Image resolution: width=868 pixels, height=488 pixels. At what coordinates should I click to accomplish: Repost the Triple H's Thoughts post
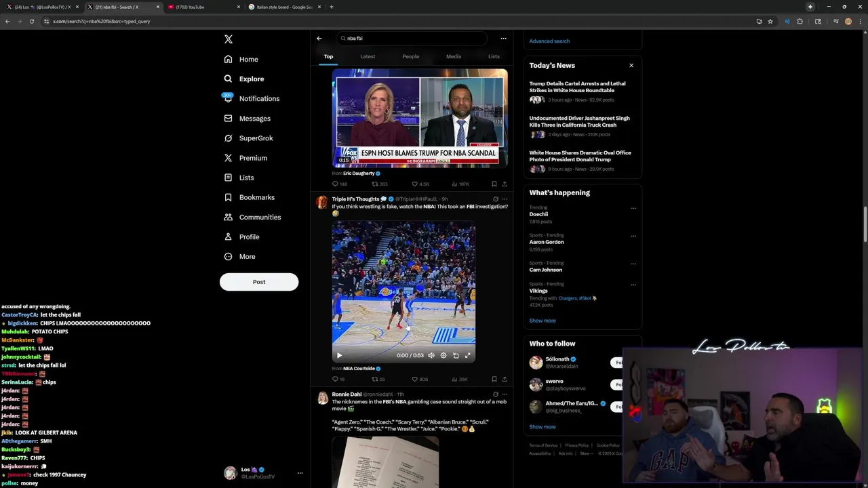(378, 379)
